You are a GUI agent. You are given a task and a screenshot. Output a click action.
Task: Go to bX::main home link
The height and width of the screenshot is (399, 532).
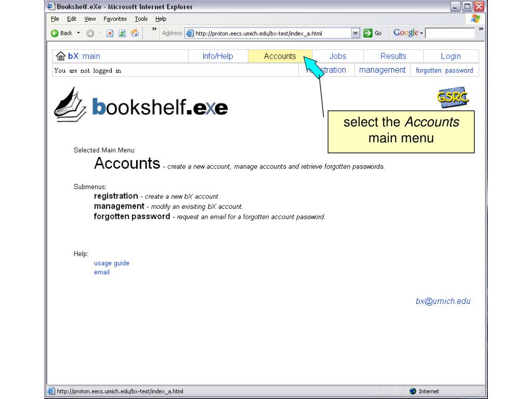pyautogui.click(x=84, y=56)
